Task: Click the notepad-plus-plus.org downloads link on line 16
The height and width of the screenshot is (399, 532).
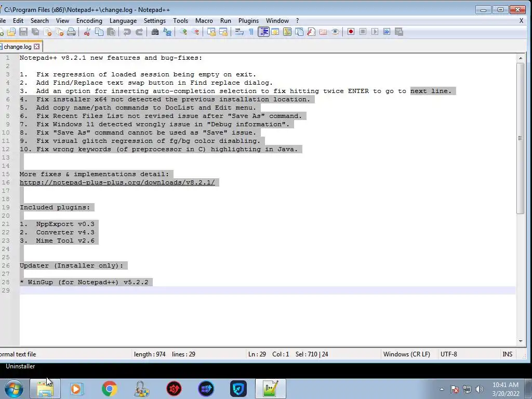Action: click(117, 182)
